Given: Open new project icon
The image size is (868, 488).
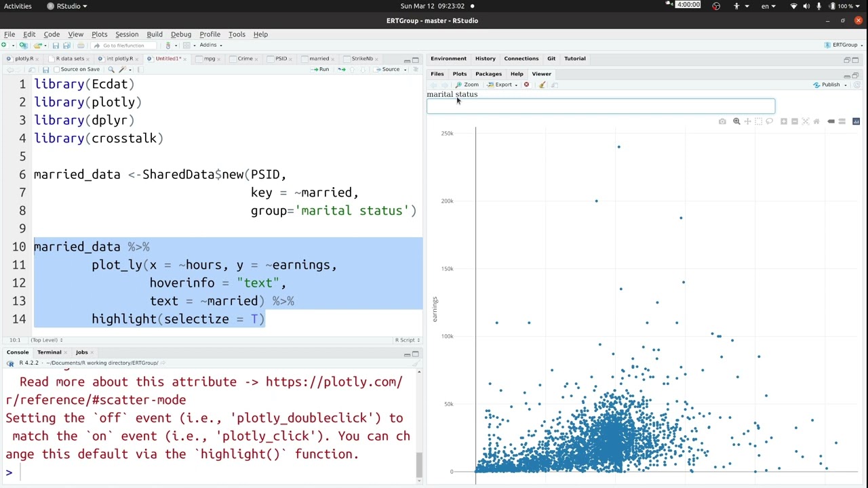Looking at the screenshot, I should point(23,45).
